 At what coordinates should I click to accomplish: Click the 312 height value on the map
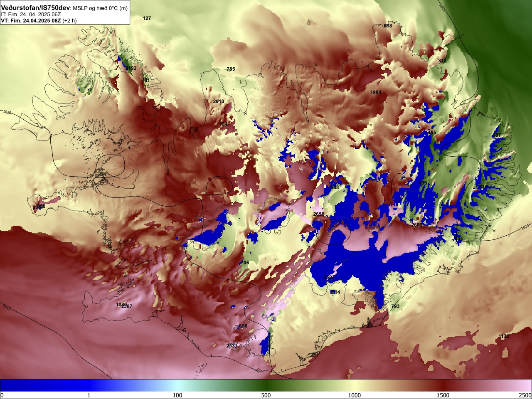point(443,61)
